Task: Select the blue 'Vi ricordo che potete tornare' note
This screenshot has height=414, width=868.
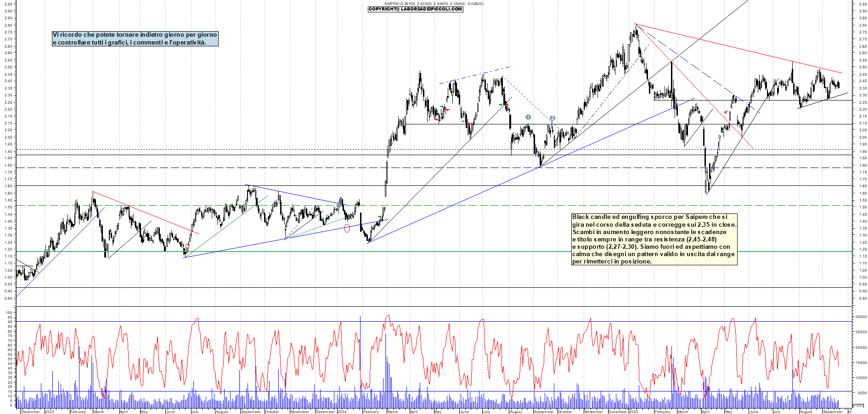Action: coord(135,39)
